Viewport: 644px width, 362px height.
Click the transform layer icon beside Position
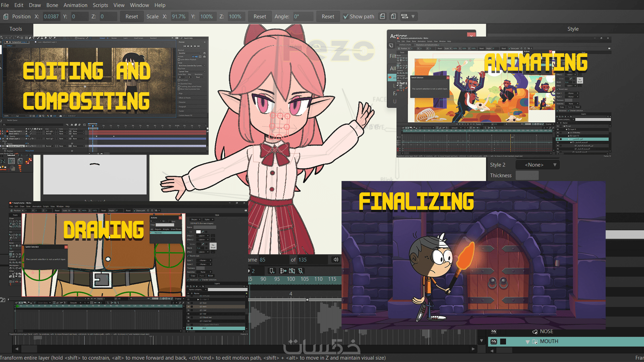[6, 16]
